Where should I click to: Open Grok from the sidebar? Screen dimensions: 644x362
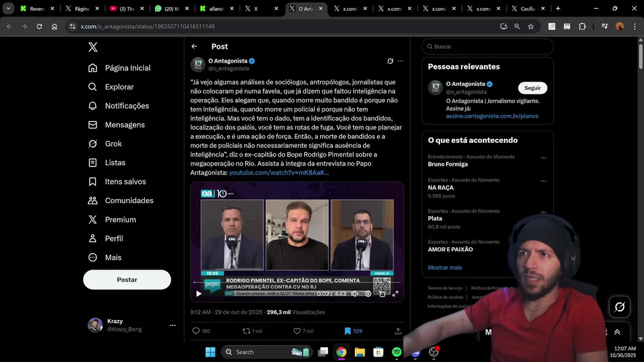105,144
